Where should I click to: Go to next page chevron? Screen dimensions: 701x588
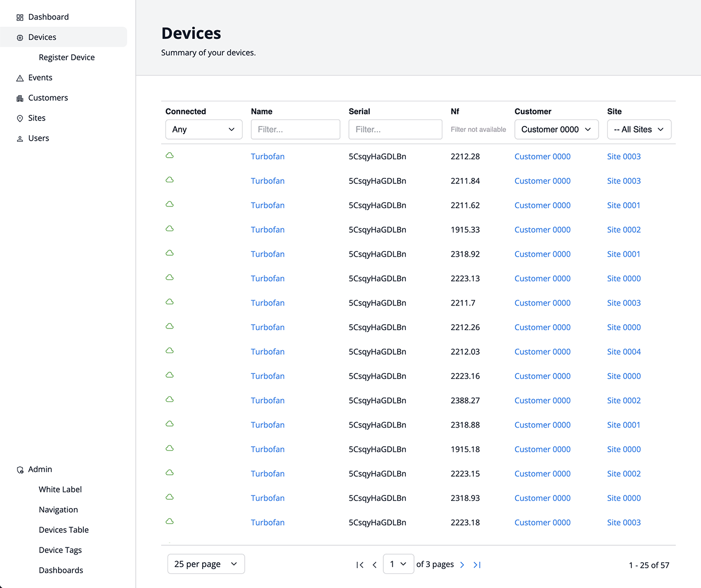point(462,564)
